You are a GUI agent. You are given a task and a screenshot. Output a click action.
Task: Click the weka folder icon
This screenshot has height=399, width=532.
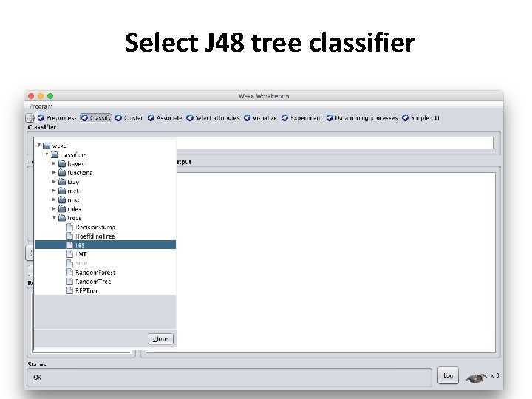[x=47, y=146]
